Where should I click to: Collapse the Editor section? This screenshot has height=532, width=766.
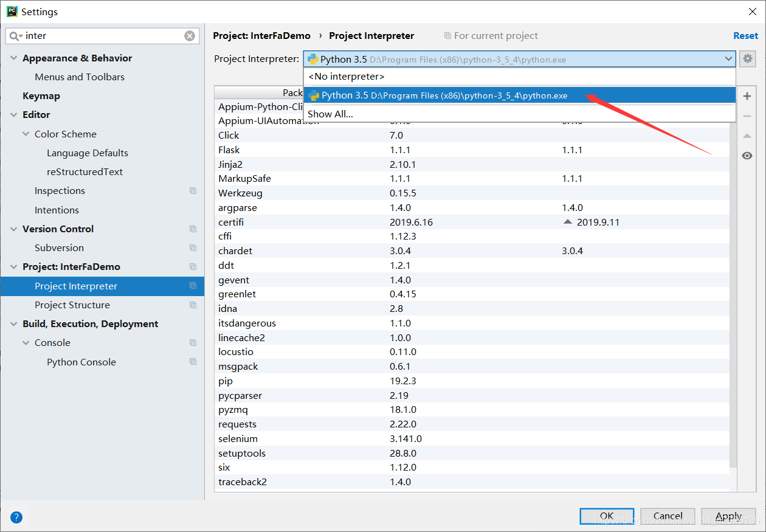14,115
